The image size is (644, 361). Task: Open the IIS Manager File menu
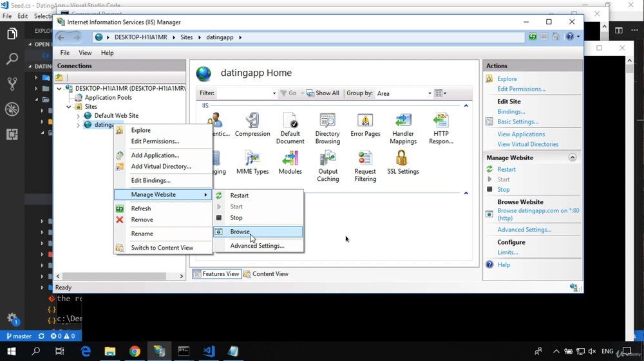65,53
